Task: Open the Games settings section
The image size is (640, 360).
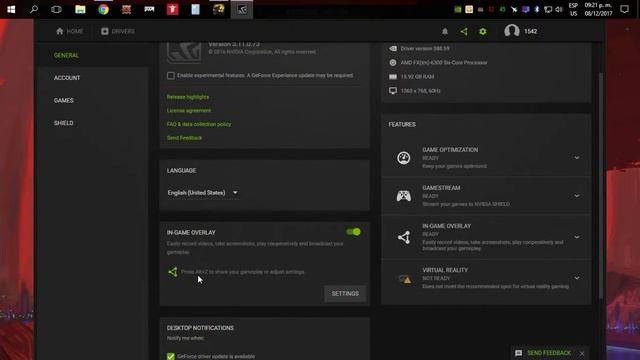Action: click(64, 100)
